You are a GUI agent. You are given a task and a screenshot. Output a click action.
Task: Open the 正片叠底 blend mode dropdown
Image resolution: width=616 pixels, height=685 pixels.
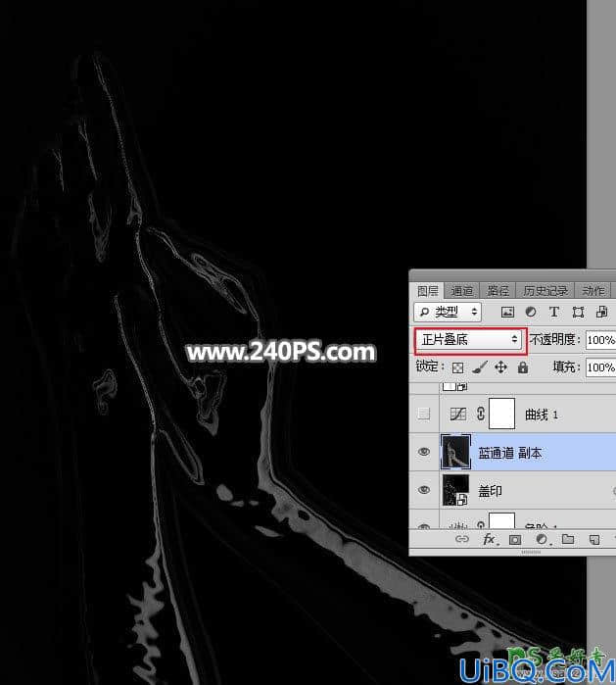tap(470, 339)
